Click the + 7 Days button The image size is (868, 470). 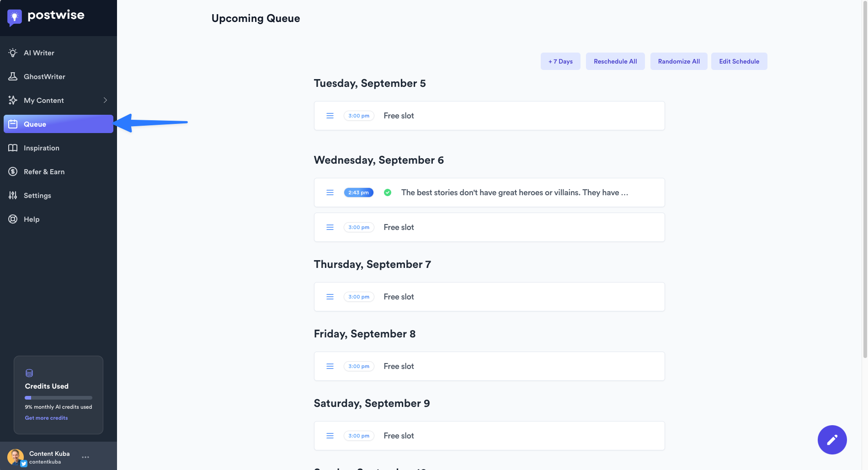[x=560, y=61]
